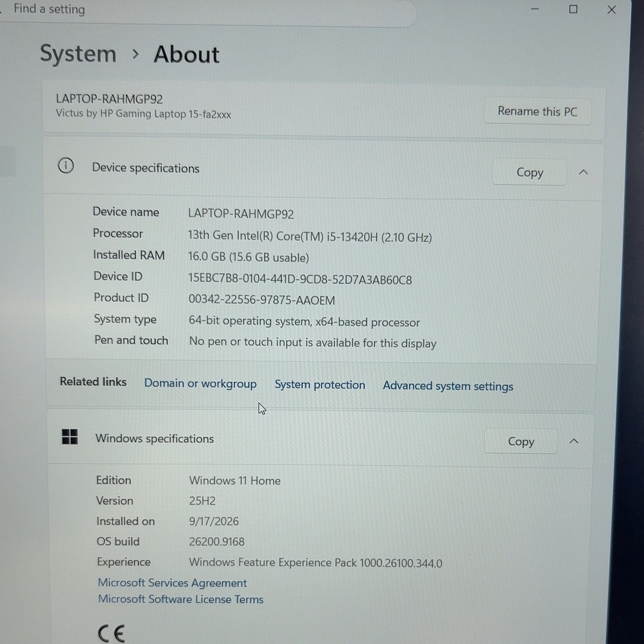This screenshot has width=644, height=644.
Task: Go back to System in breadcrumb
Action: (x=78, y=54)
